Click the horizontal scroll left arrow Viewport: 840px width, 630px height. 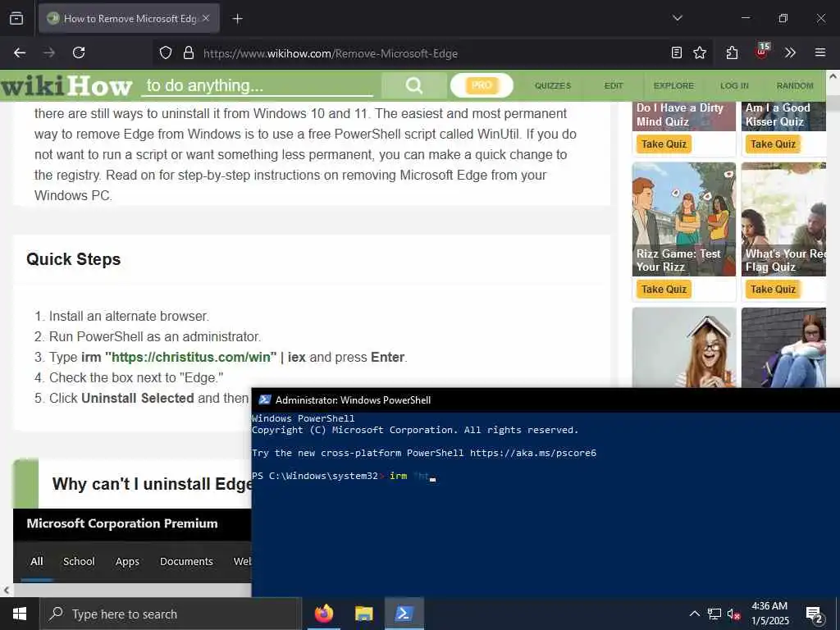6,591
